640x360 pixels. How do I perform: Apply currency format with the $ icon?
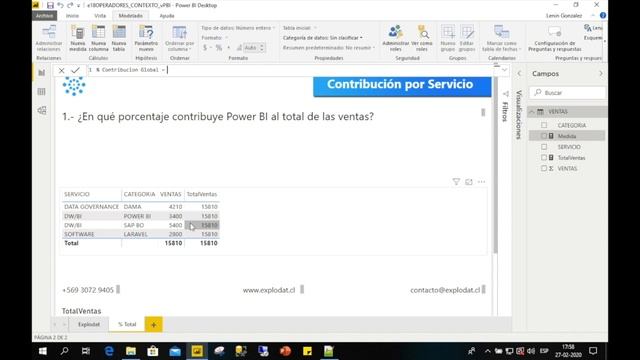(205, 48)
